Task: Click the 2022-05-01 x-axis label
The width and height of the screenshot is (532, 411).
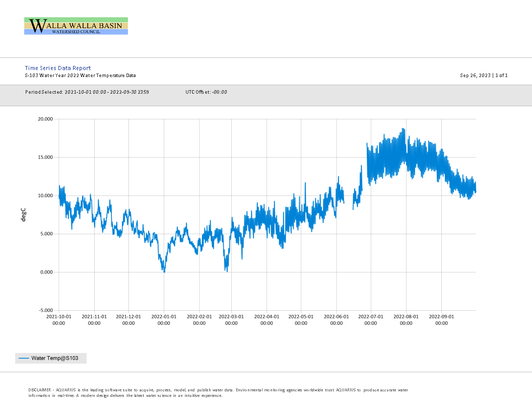Action: (301, 320)
